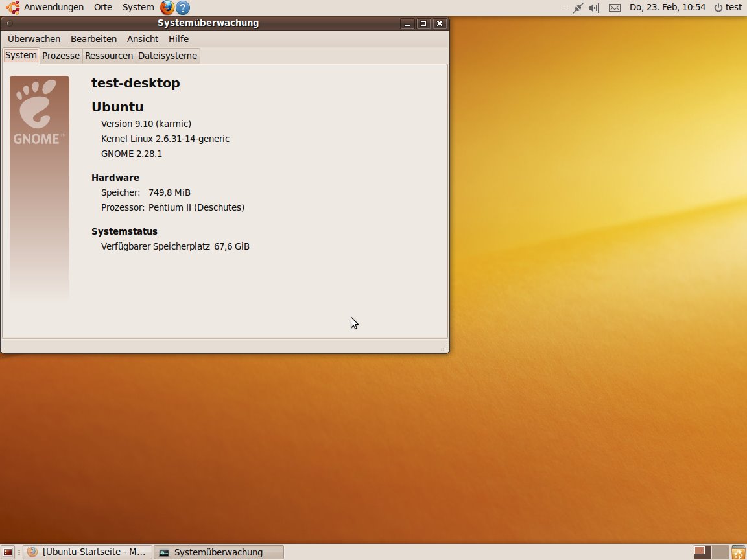This screenshot has width=747, height=560.
Task: Click the Version 9.10 (karmic) text
Action: (x=147, y=124)
